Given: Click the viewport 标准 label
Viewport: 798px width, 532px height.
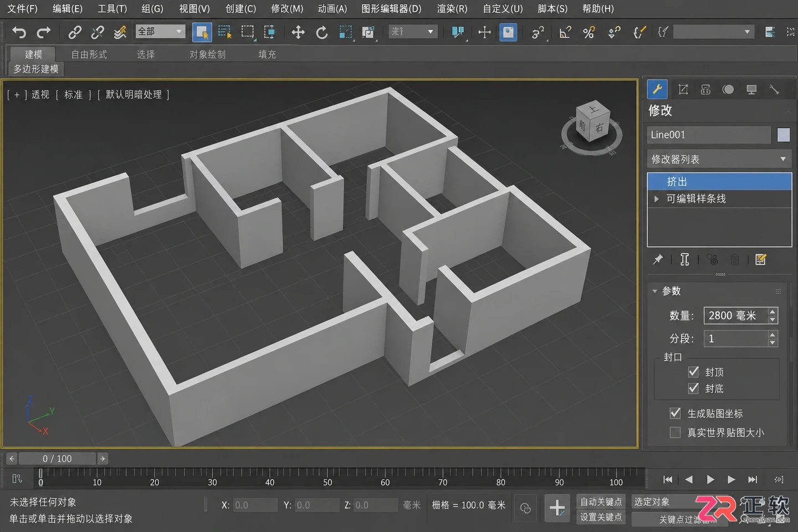Looking at the screenshot, I should click(73, 95).
